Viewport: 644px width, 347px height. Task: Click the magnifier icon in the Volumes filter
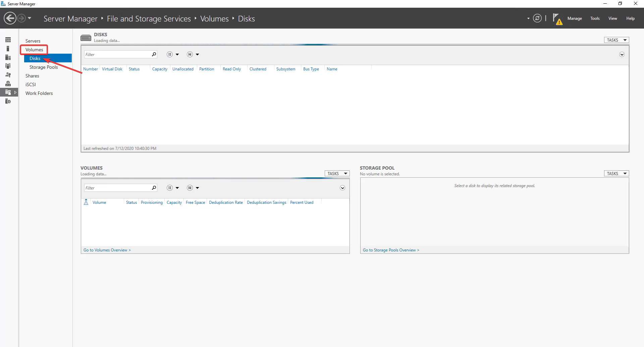[x=154, y=188]
